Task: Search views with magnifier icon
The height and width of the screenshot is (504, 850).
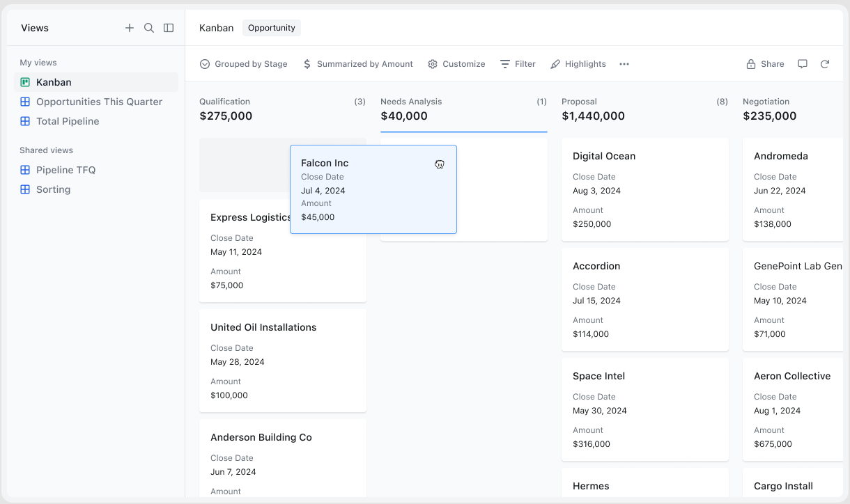Action: [x=149, y=28]
